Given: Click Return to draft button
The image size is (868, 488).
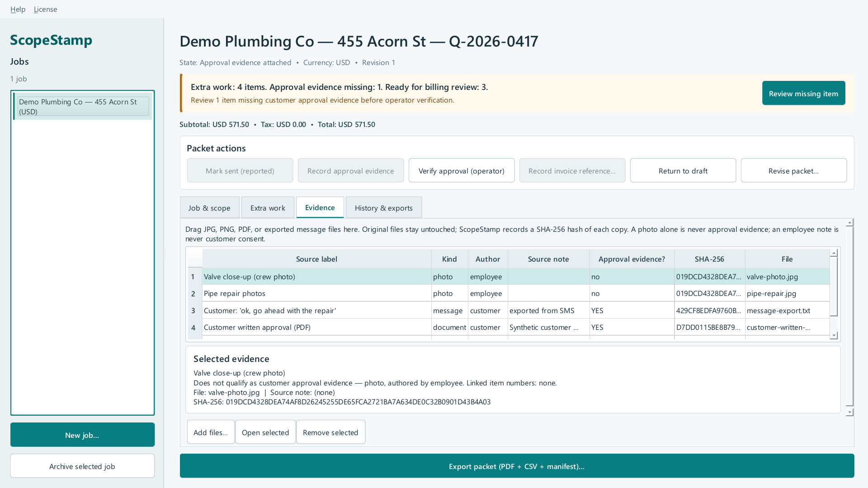Looking at the screenshot, I should 683,170.
